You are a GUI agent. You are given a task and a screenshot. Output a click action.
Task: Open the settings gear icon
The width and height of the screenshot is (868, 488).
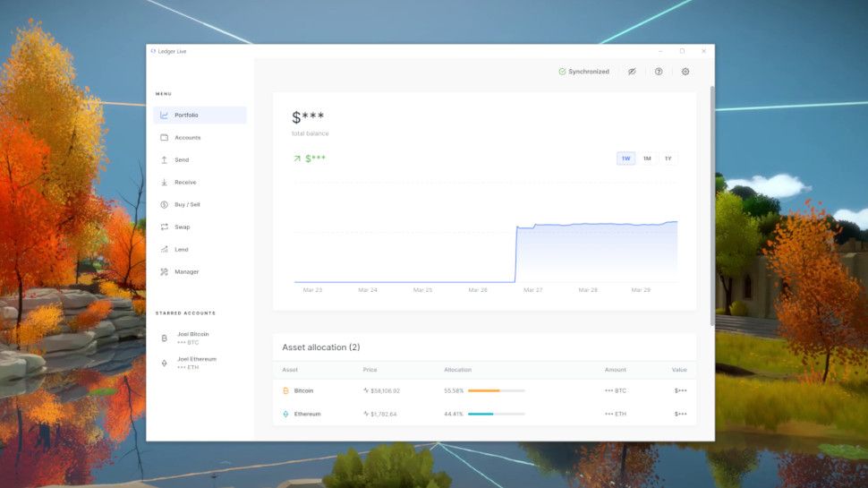click(685, 72)
